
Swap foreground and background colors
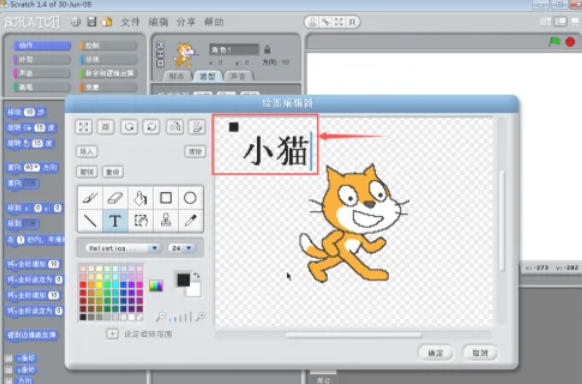click(197, 275)
